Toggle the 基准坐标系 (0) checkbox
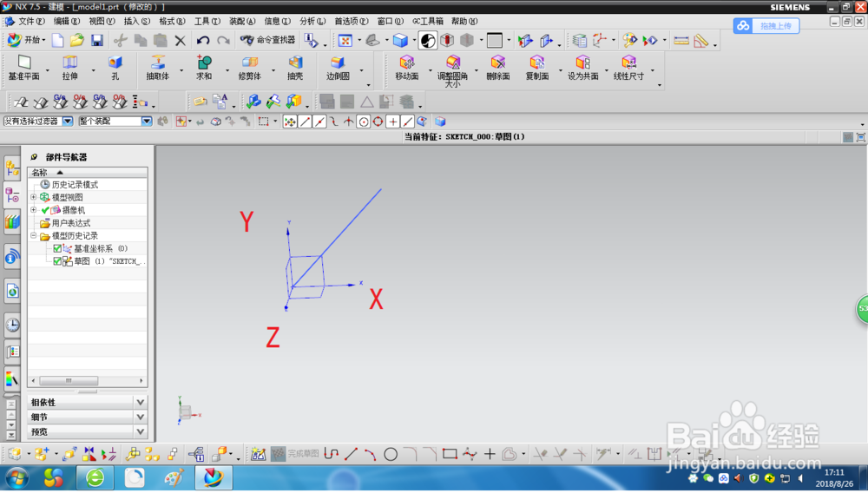Image resolution: width=868 pixels, height=493 pixels. 57,248
